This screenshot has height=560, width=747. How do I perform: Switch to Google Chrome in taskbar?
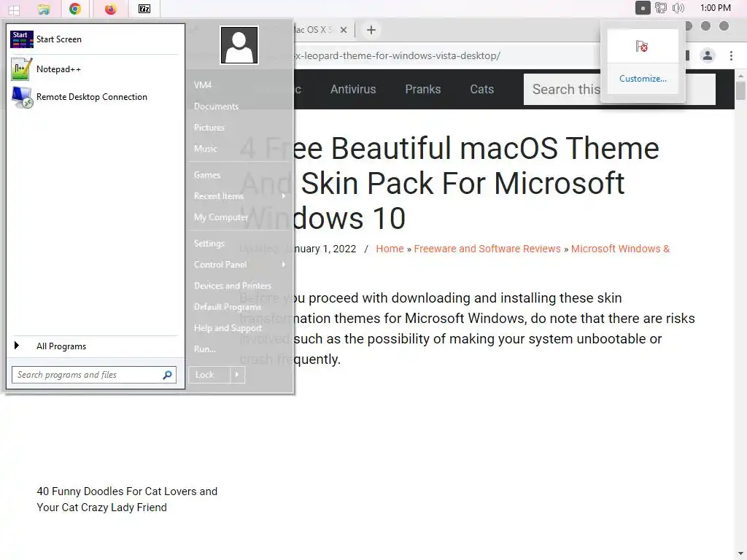75,9
